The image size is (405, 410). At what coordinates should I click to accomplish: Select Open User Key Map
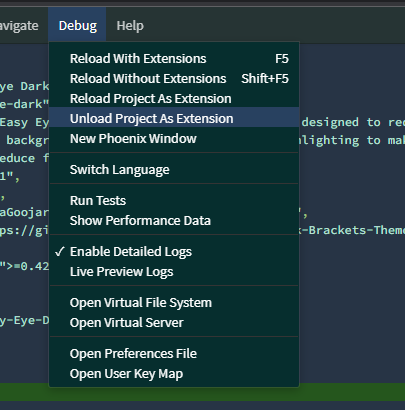click(174, 374)
